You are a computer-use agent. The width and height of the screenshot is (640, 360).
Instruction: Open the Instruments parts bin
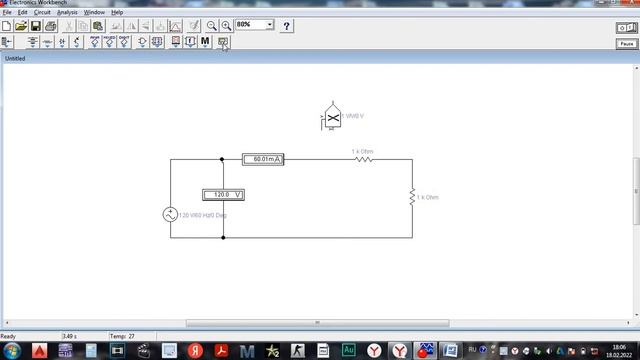point(223,42)
